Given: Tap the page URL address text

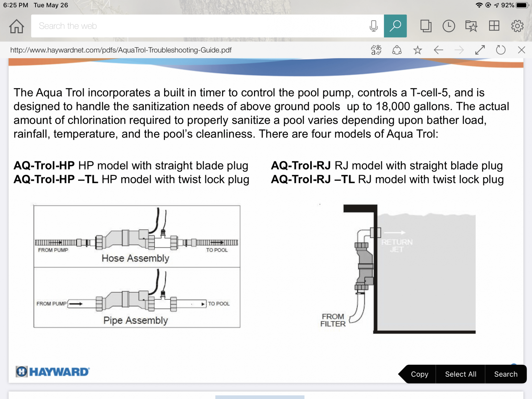Looking at the screenshot, I should click(x=121, y=50).
